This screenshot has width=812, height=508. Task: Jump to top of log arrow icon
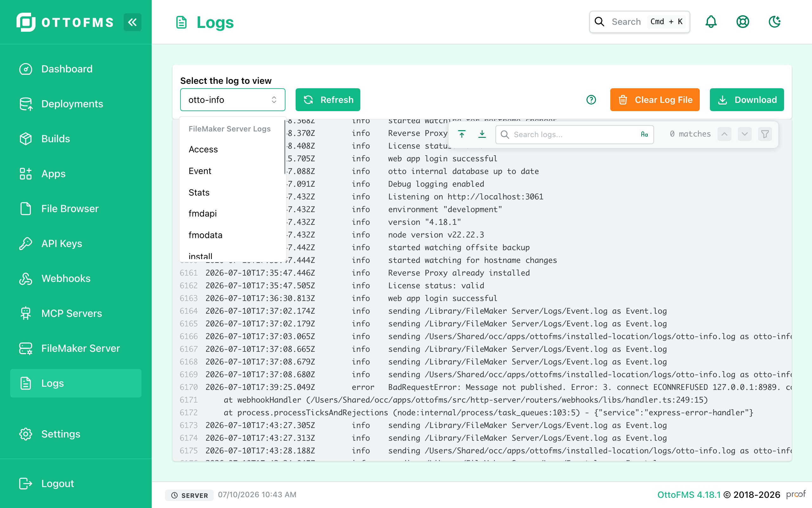point(462,134)
